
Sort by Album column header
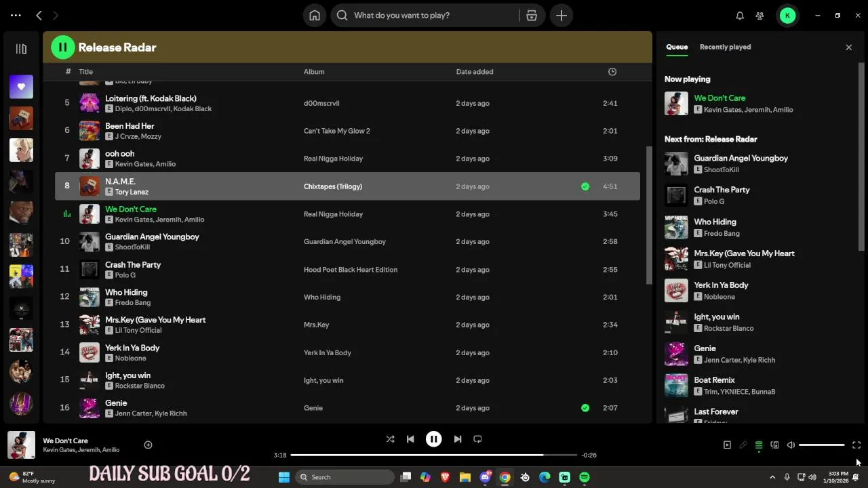click(314, 72)
